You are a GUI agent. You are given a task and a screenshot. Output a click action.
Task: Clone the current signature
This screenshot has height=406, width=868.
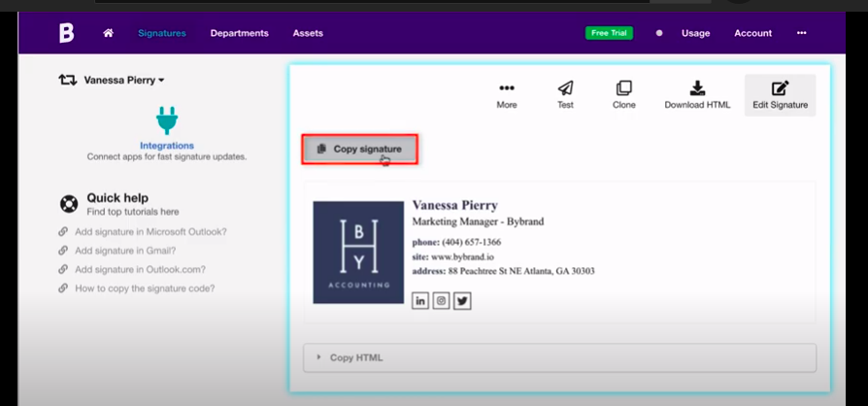click(623, 94)
